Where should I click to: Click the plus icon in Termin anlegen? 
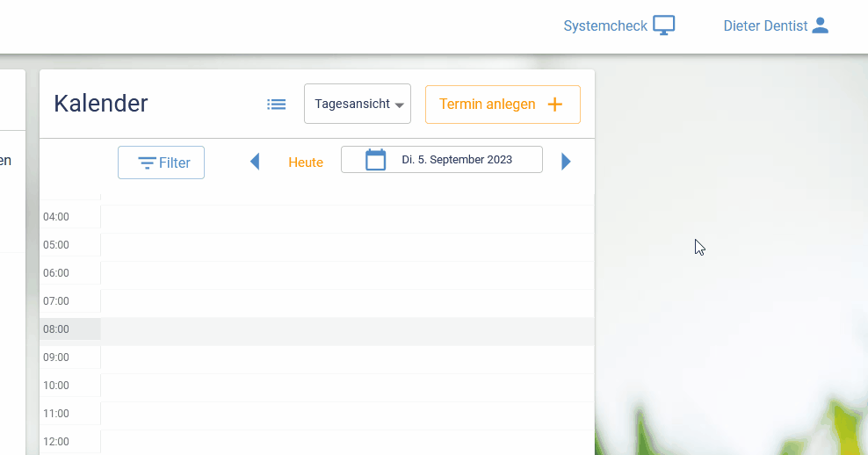(555, 105)
